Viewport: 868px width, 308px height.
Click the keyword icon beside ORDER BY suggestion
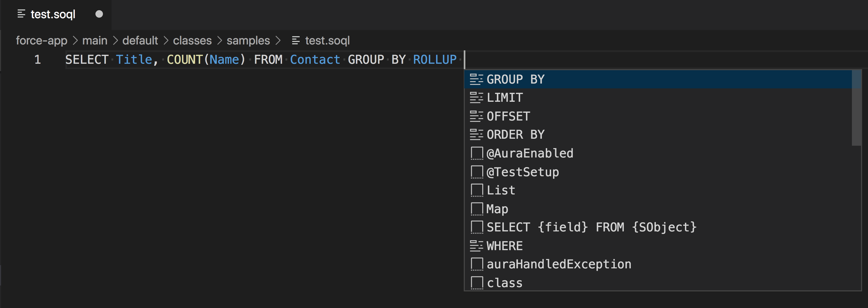[x=476, y=134]
